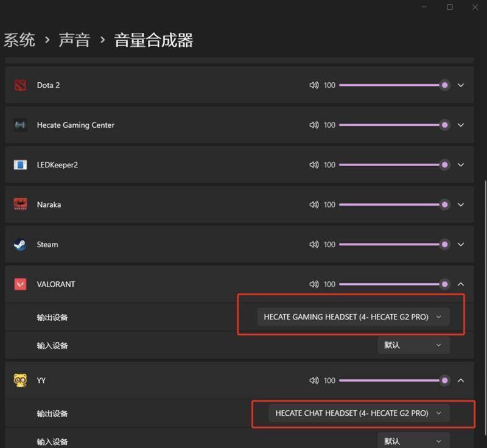This screenshot has height=448, width=487.
Task: Click the Dota 2 application icon
Action: tap(20, 85)
